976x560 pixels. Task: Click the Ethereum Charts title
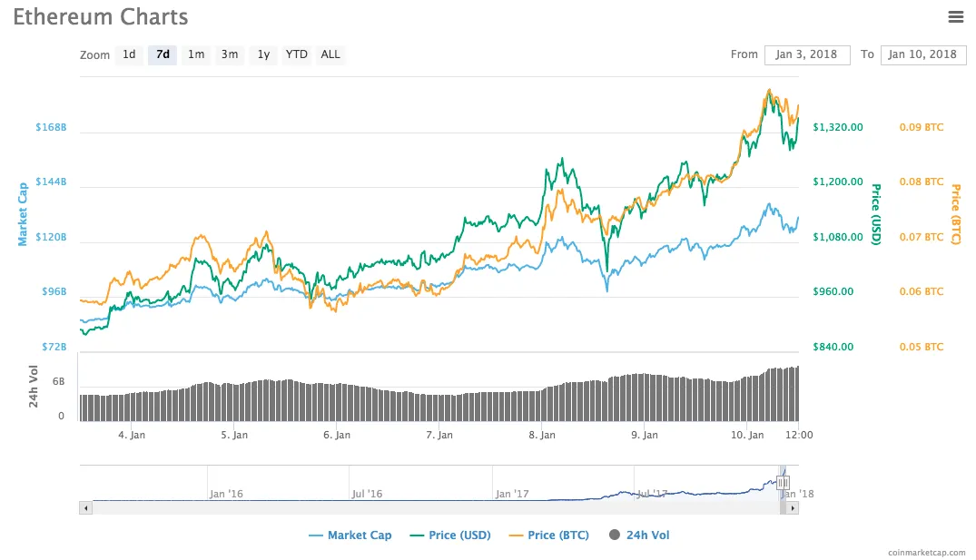tap(101, 17)
